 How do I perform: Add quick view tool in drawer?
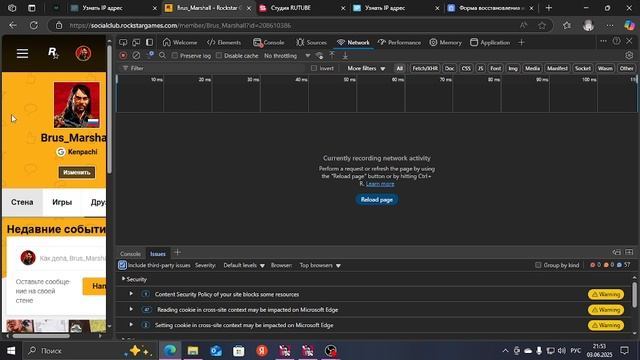[x=177, y=253]
